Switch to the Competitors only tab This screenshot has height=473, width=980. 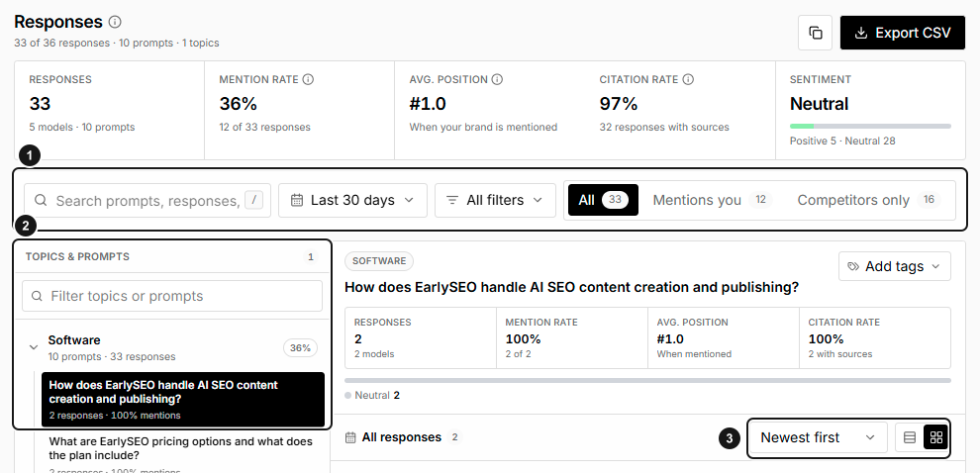tap(869, 200)
